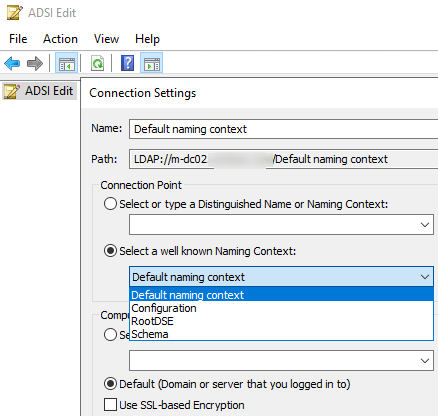Open the View menu

(x=106, y=39)
